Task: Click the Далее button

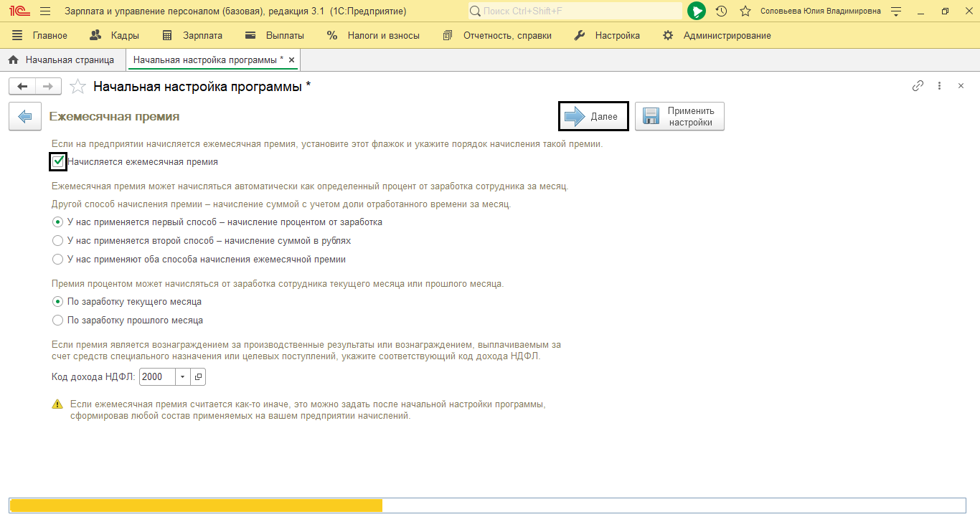Action: [x=593, y=116]
